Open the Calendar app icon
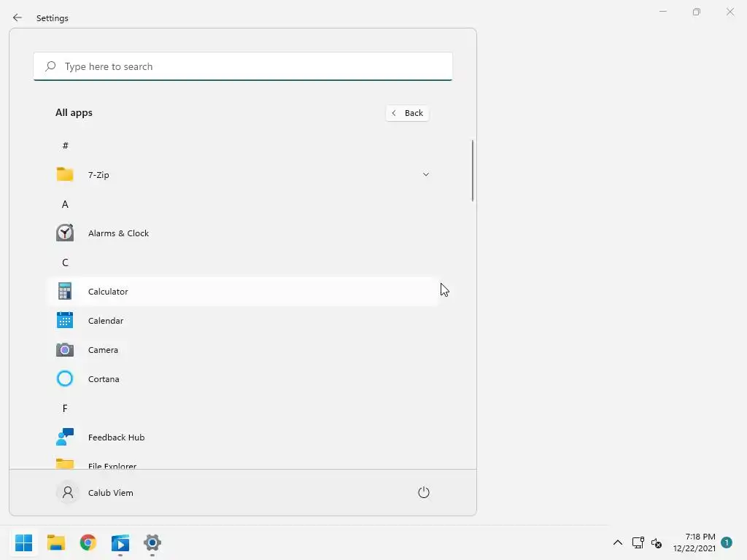 65,321
